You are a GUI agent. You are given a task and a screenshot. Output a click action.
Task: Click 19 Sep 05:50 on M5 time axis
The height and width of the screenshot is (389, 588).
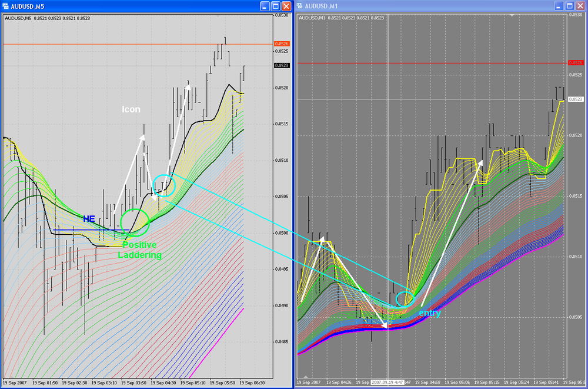coord(223,383)
